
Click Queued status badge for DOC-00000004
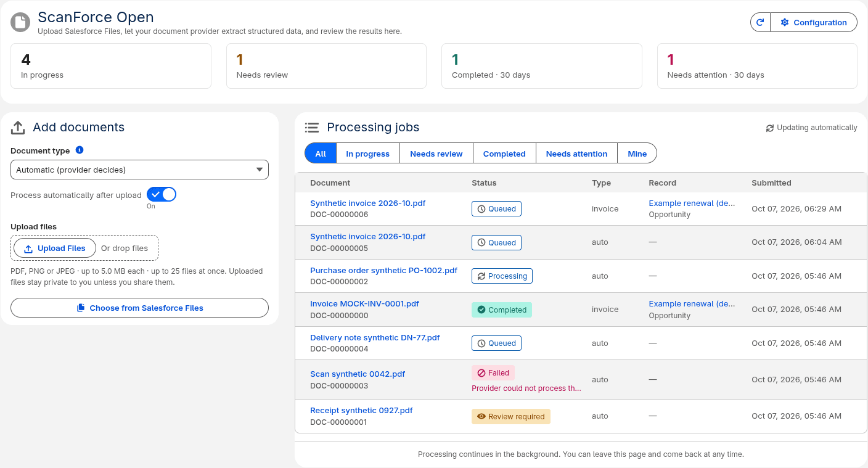coord(496,343)
